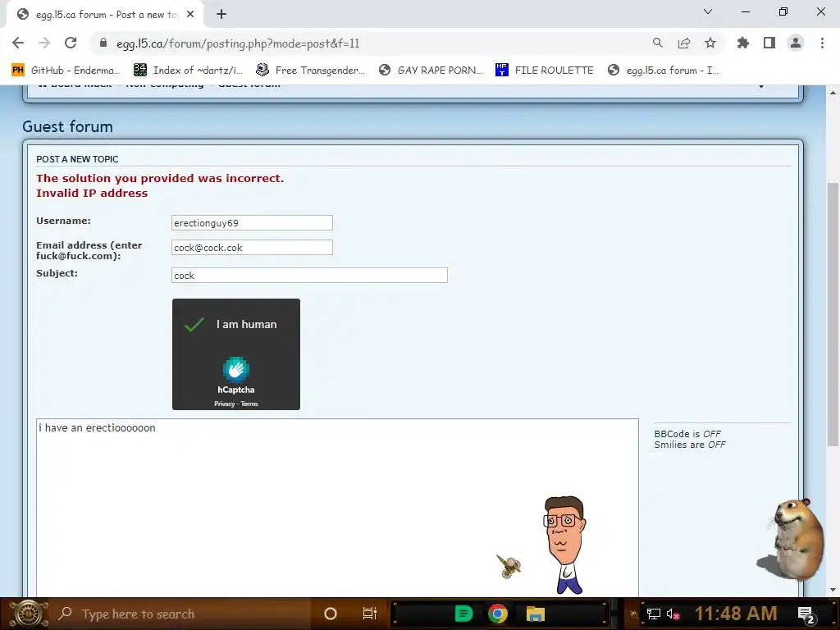Open the Chrome profile avatar
840x630 pixels.
(796, 43)
